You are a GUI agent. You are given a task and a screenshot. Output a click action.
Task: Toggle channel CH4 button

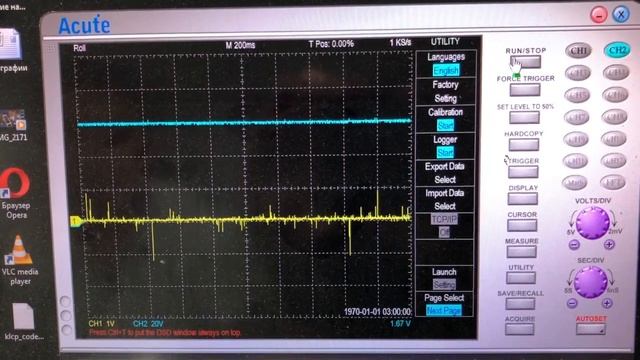coord(616,73)
